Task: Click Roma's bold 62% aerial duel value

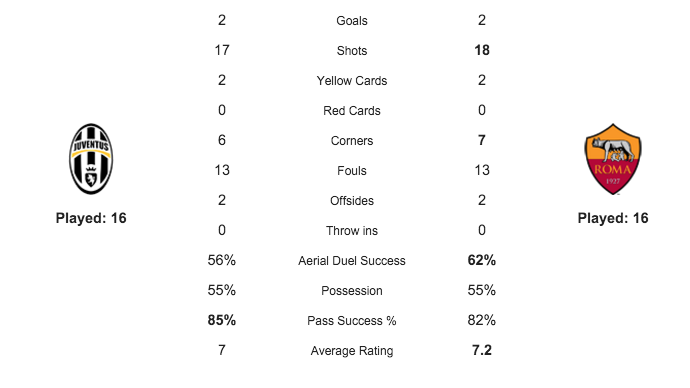Action: click(x=482, y=260)
